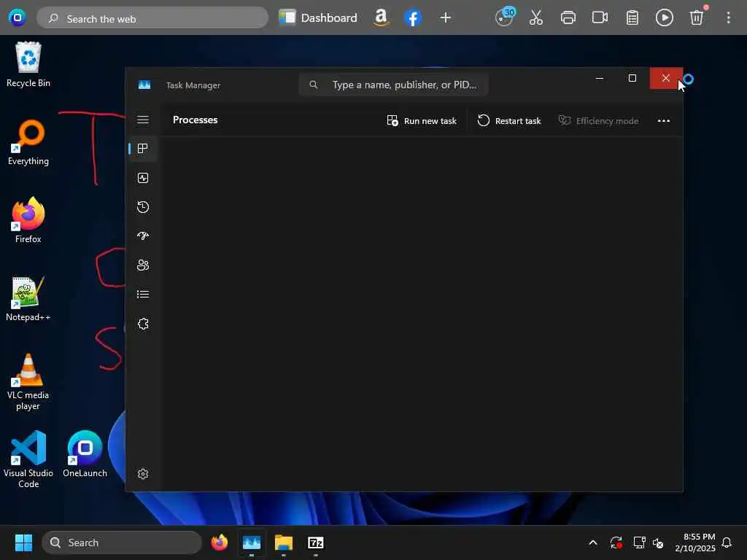Focus the Task Manager search field
This screenshot has width=747, height=560.
coord(393,85)
